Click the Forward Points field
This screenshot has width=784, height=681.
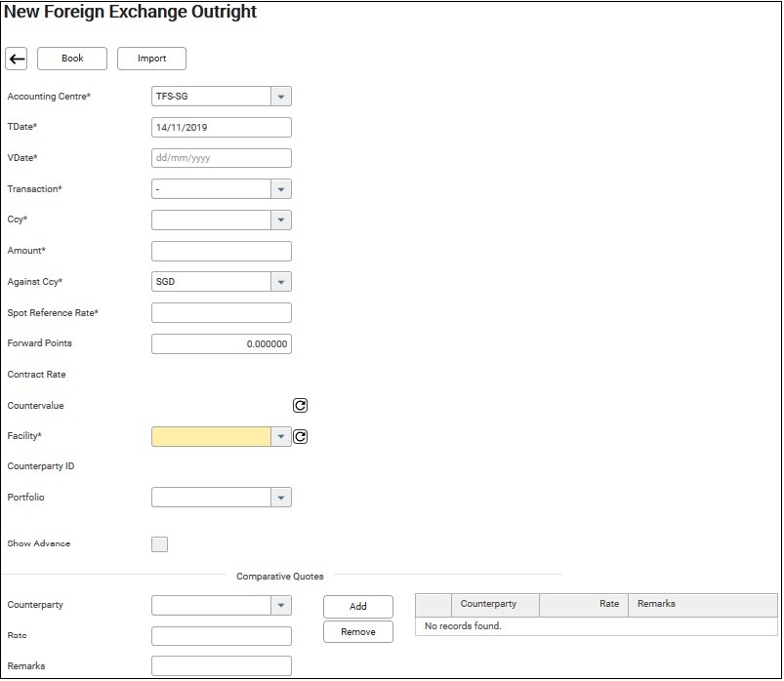pos(222,343)
